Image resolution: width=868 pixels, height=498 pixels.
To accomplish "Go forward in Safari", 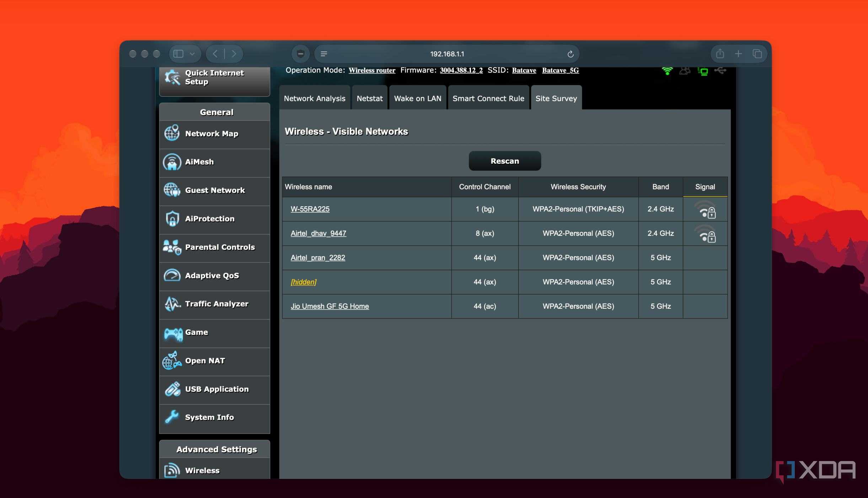I will (234, 54).
